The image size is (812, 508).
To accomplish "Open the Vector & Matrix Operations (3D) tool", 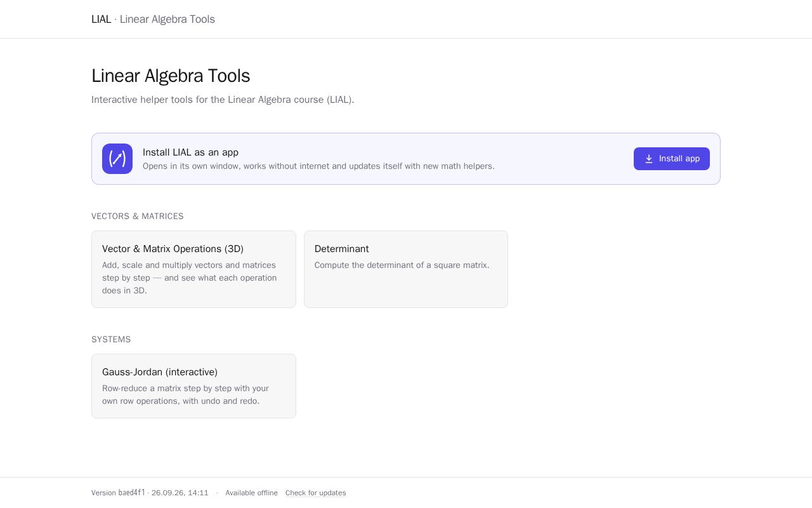I will [193, 269].
